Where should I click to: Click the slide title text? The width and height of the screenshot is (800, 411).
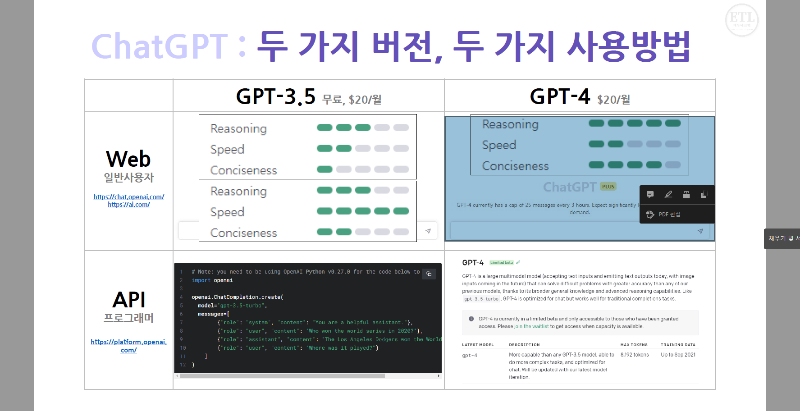(x=391, y=45)
